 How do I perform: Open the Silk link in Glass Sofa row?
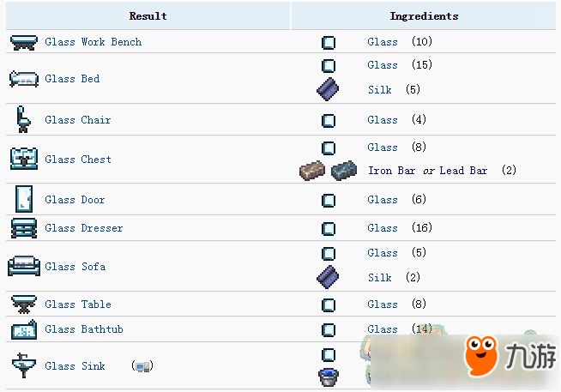380,278
